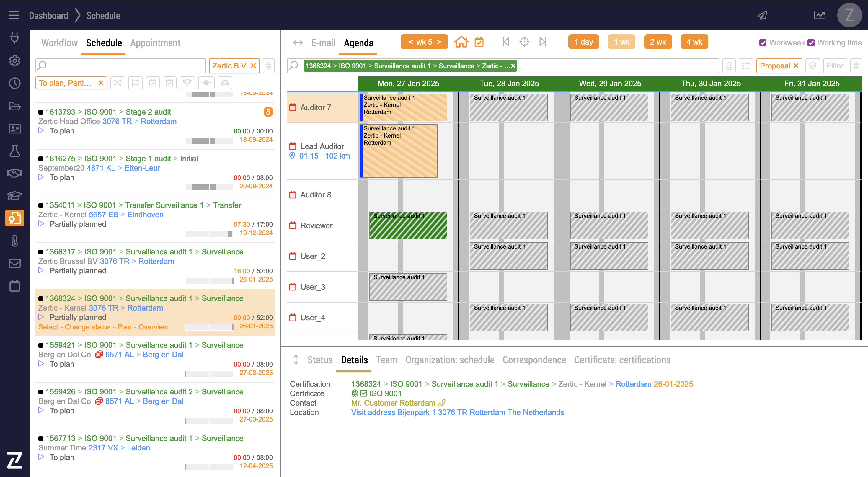
Task: Click the trophy icon in schedule filter bar
Action: 187,83
